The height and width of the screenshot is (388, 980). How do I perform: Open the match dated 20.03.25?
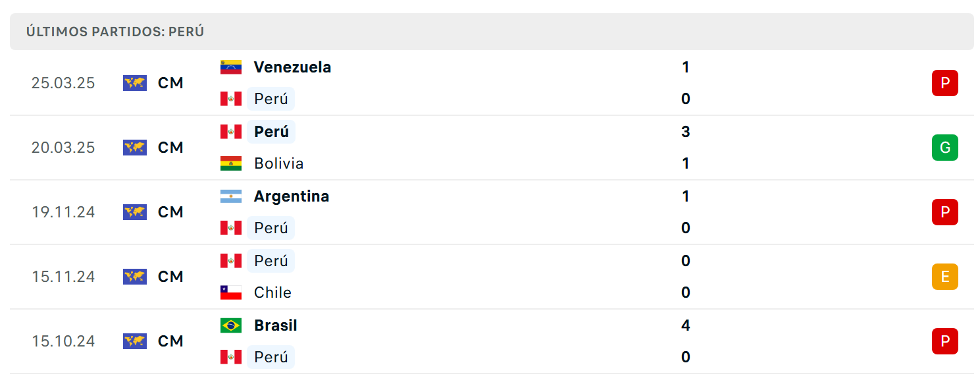(492, 148)
